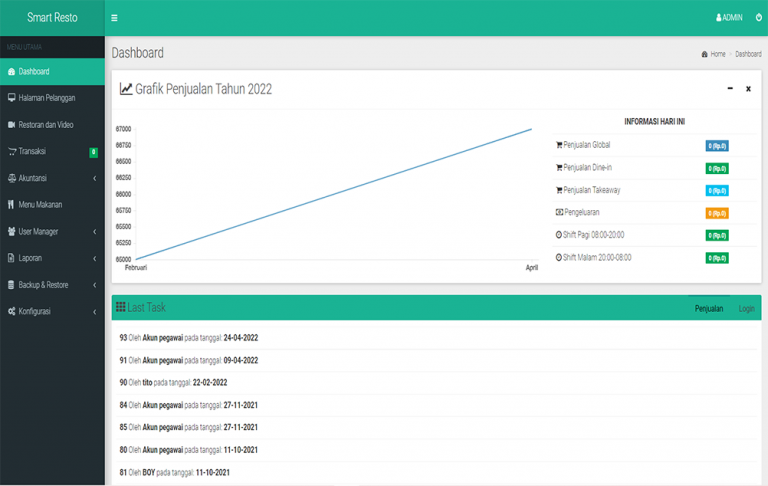The height and width of the screenshot is (486, 768).
Task: Click the INFORMASI HARI INI heading
Action: (x=654, y=122)
